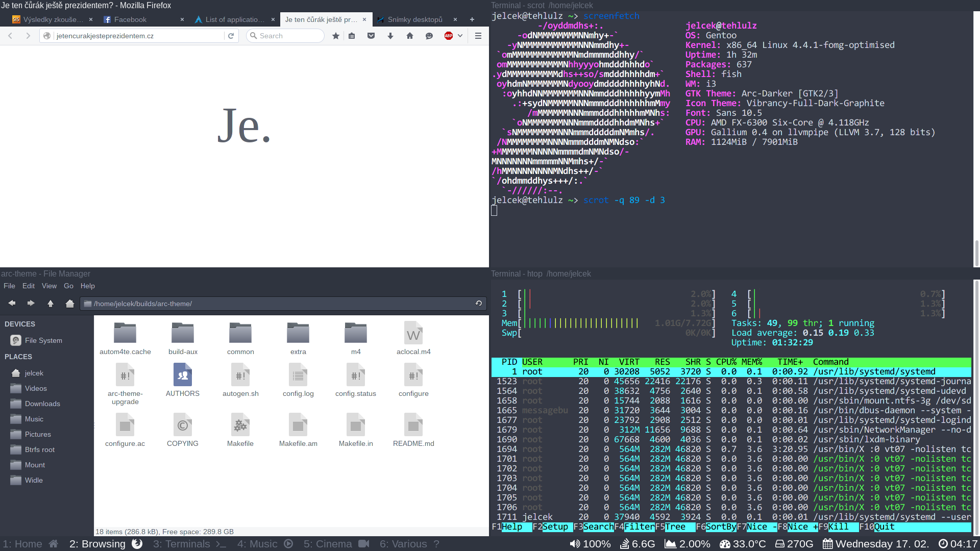Select Downloads in the Places sidebar
The height and width of the screenshot is (551, 980).
point(42,404)
